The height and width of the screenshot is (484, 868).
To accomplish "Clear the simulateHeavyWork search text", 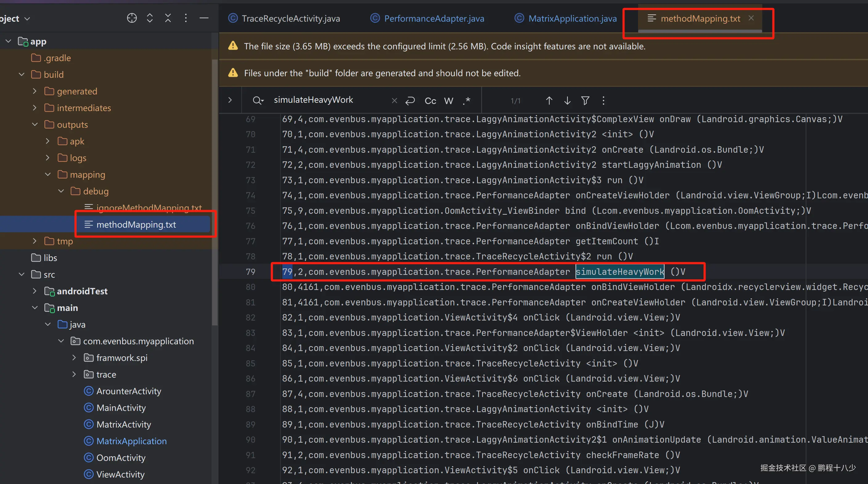I will coord(394,101).
